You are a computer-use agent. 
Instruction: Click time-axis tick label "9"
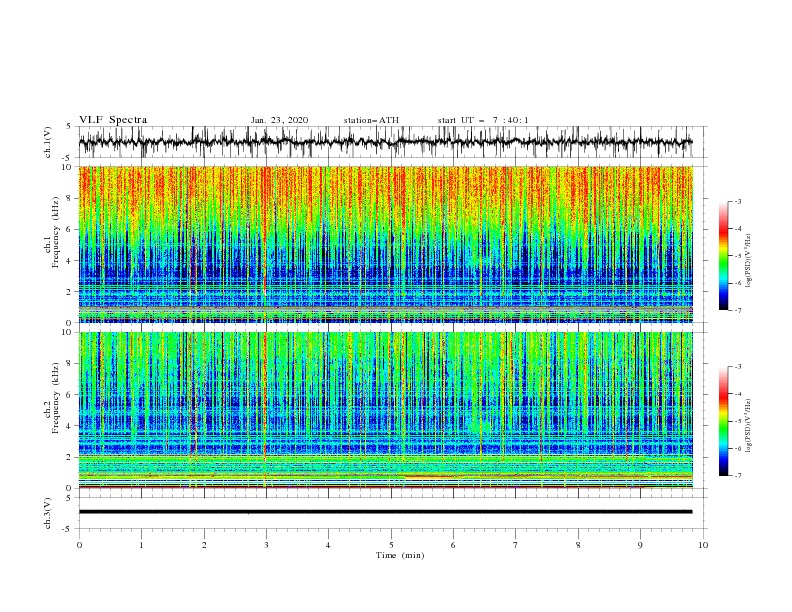tap(640, 545)
